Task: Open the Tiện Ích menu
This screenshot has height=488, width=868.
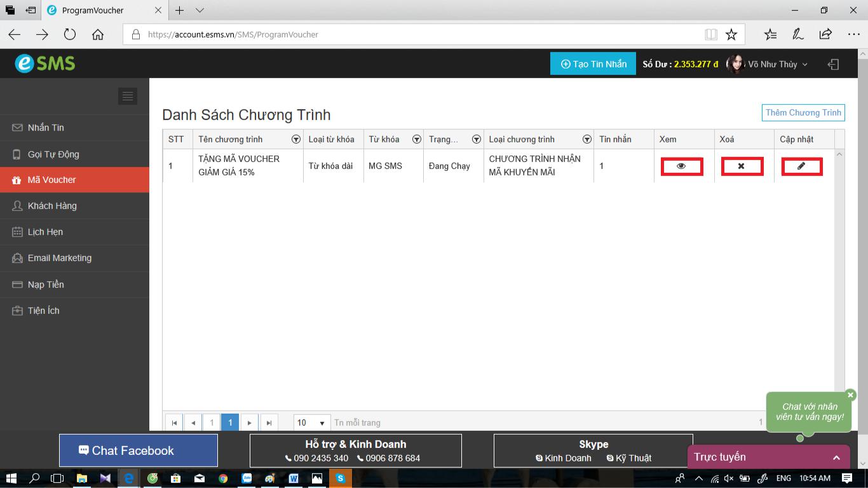Action: tap(74, 311)
